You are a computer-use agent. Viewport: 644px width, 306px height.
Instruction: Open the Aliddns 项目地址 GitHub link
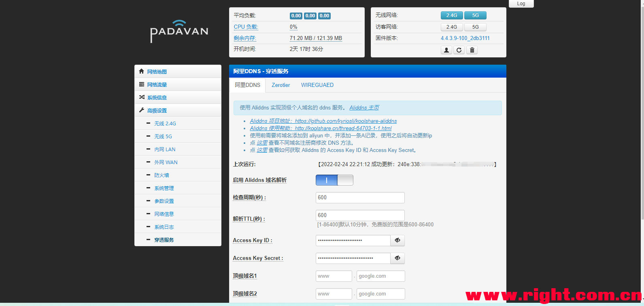point(323,121)
